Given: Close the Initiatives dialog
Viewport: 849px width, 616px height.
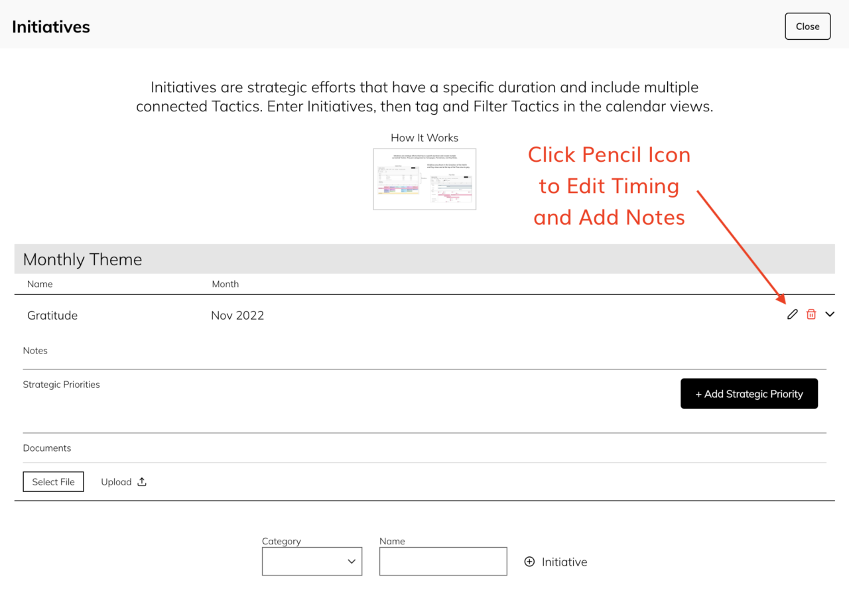Looking at the screenshot, I should click(807, 26).
